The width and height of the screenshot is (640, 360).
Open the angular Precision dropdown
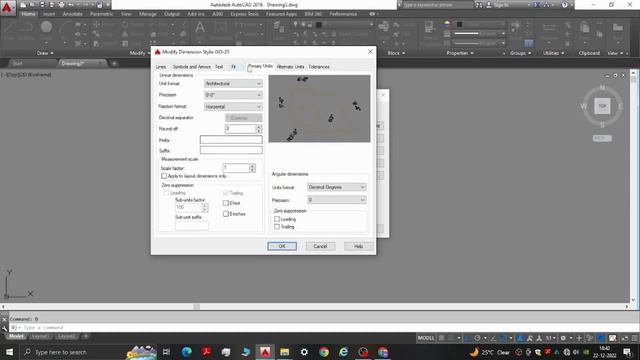pyautogui.click(x=336, y=200)
